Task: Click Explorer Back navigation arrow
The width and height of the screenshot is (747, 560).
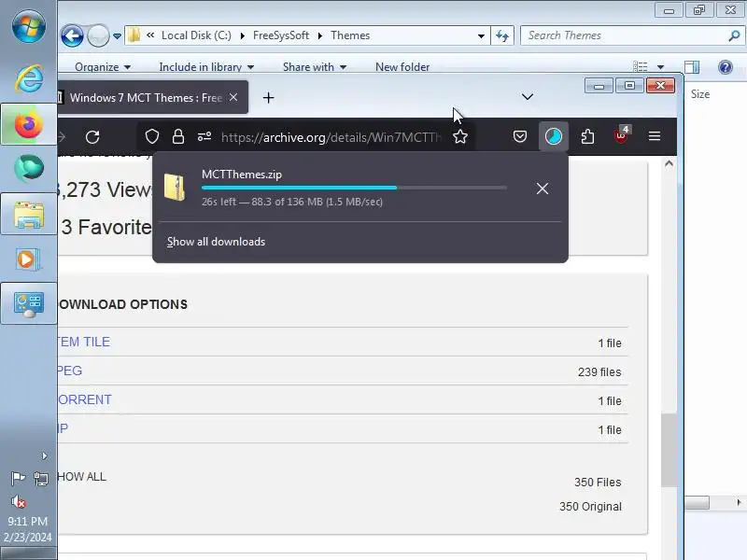Action: pos(73,35)
